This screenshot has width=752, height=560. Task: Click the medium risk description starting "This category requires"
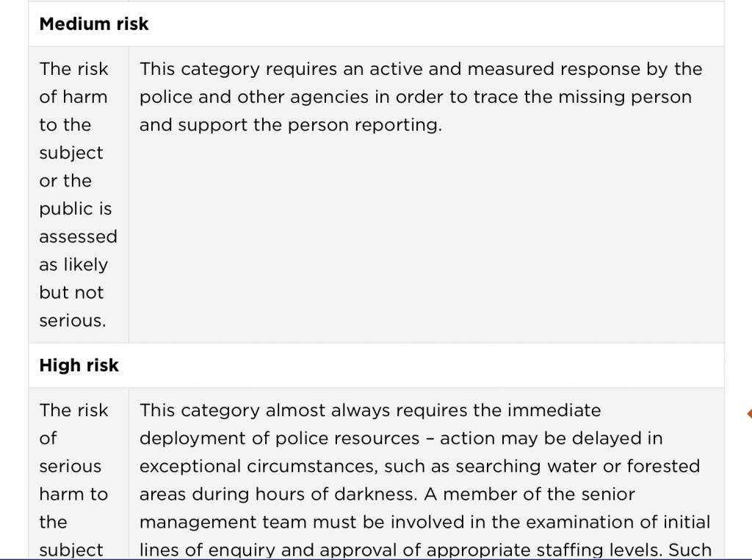coord(421,97)
